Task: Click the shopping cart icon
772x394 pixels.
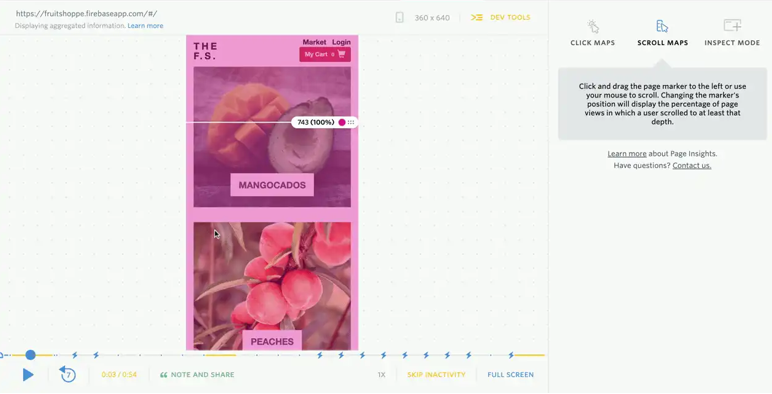Action: [x=341, y=54]
